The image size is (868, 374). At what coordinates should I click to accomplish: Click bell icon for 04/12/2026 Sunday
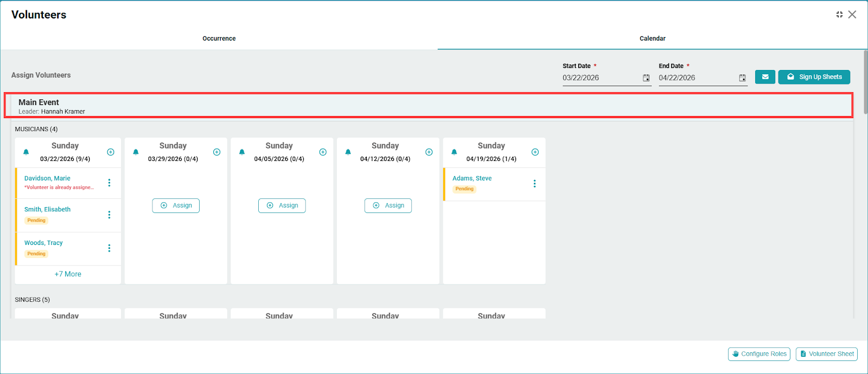tap(348, 152)
